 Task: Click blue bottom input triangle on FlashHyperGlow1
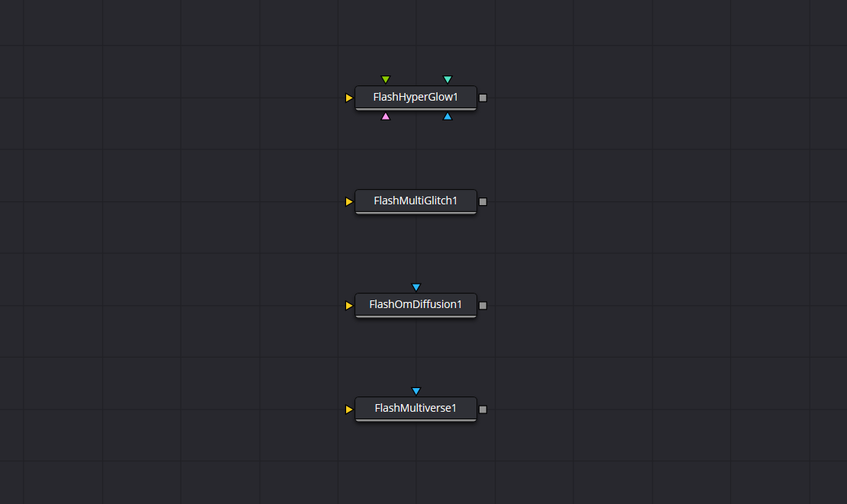448,116
